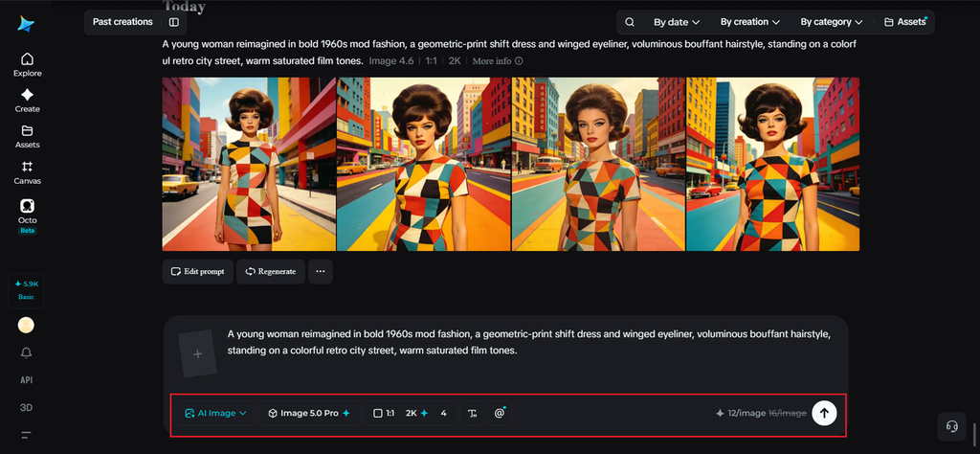
Task: Click the search magnifier icon
Action: click(x=630, y=22)
